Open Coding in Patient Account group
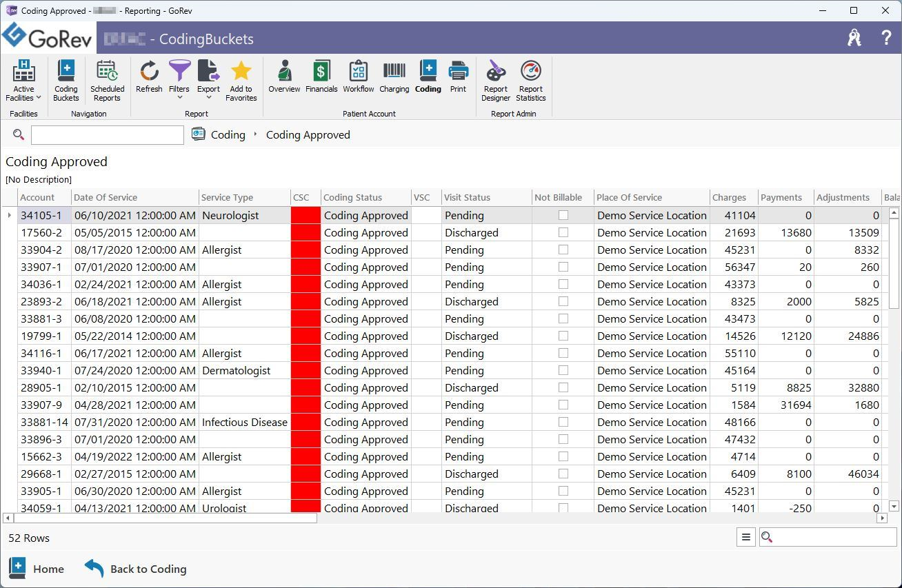The height and width of the screenshot is (588, 902). coord(428,77)
